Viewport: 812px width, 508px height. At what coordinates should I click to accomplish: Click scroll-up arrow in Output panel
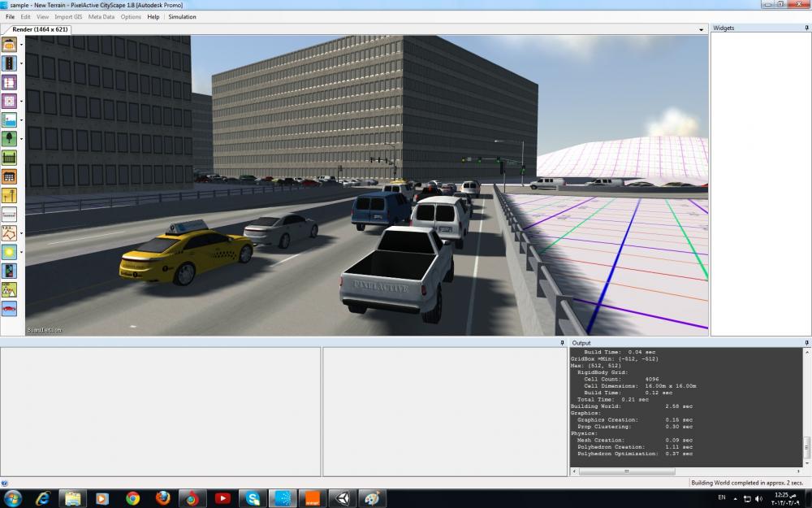point(806,351)
